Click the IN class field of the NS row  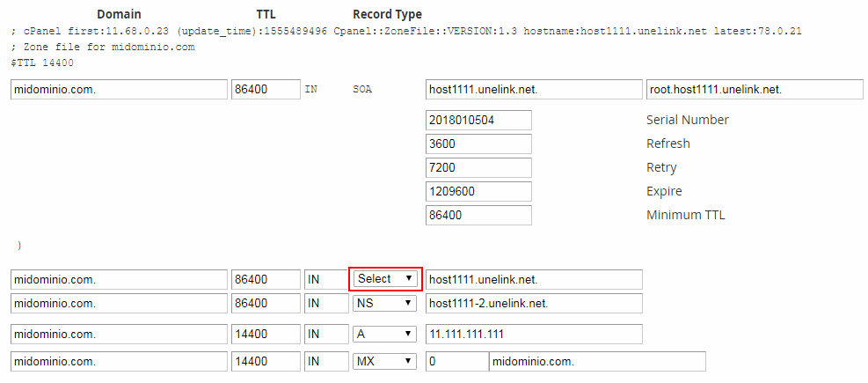[x=325, y=303]
